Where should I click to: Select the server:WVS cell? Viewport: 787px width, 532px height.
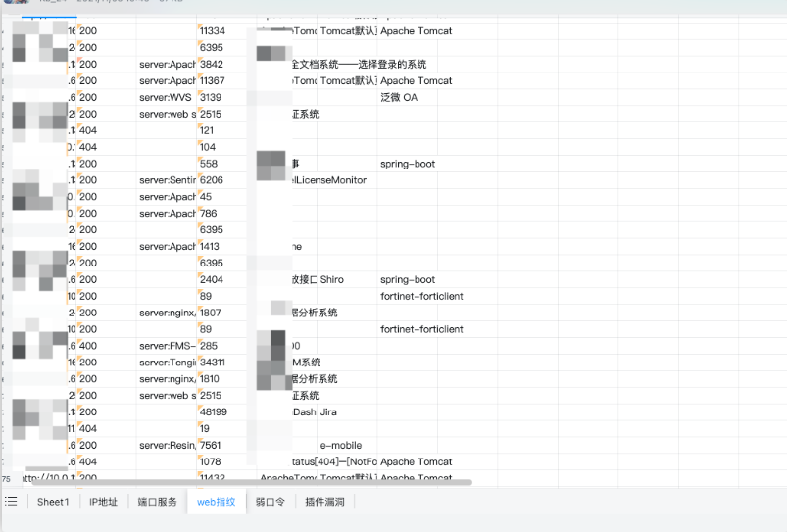click(167, 97)
